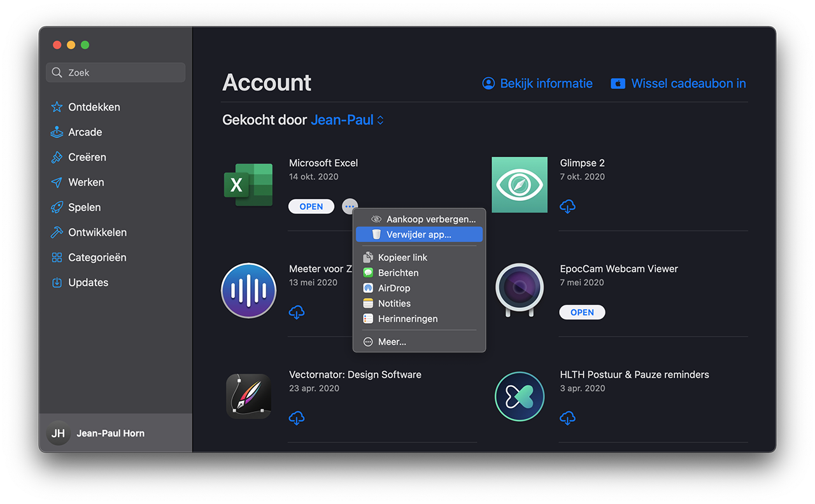815x504 pixels.
Task: Click the Microsoft Excel title text
Action: tap(323, 163)
